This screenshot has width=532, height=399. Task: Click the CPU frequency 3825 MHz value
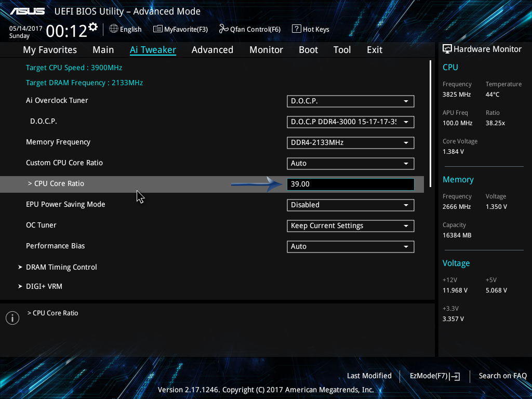pos(457,95)
